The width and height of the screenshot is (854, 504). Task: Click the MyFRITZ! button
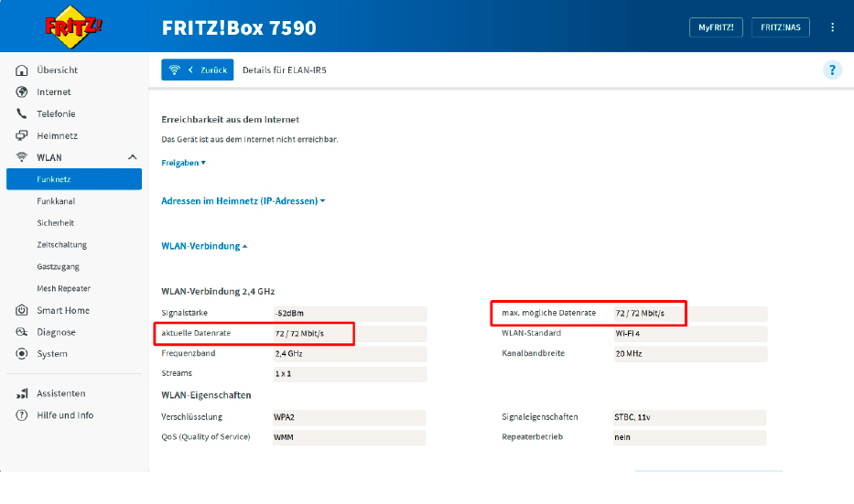716,27
